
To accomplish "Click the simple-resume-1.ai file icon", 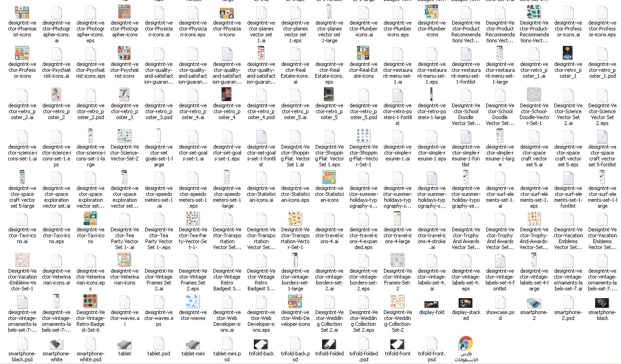I will [398, 136].
